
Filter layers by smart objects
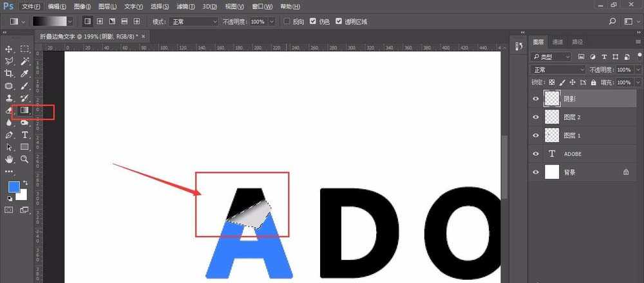click(627, 57)
